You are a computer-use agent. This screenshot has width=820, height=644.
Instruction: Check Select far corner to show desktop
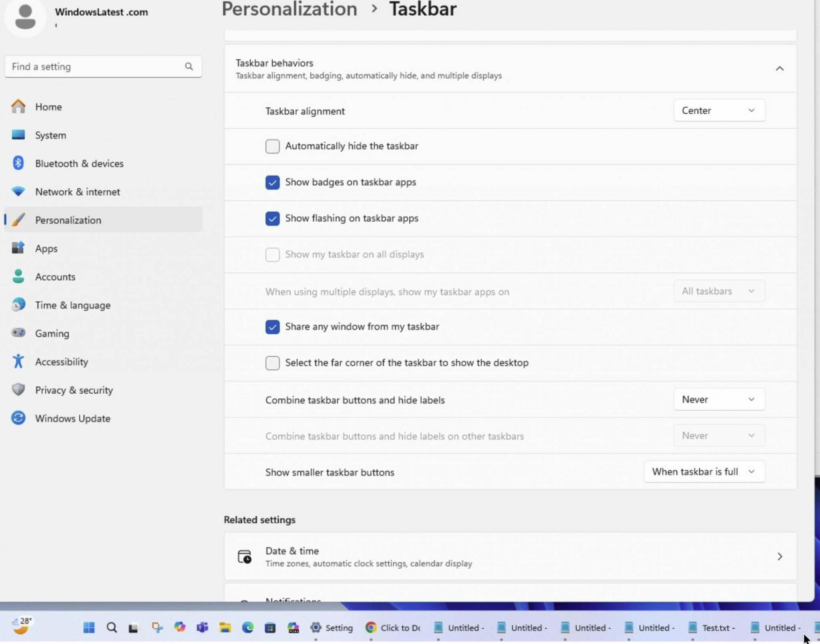(x=272, y=363)
